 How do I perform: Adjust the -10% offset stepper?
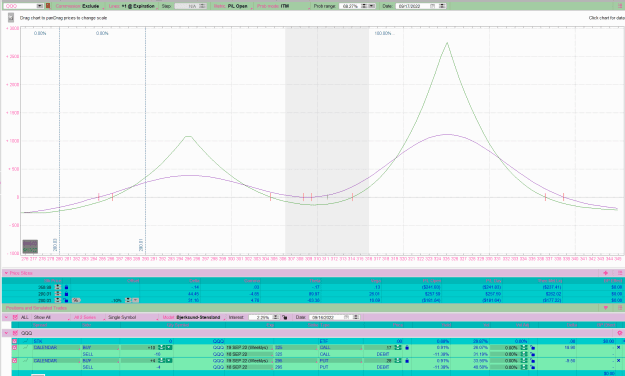tap(128, 300)
